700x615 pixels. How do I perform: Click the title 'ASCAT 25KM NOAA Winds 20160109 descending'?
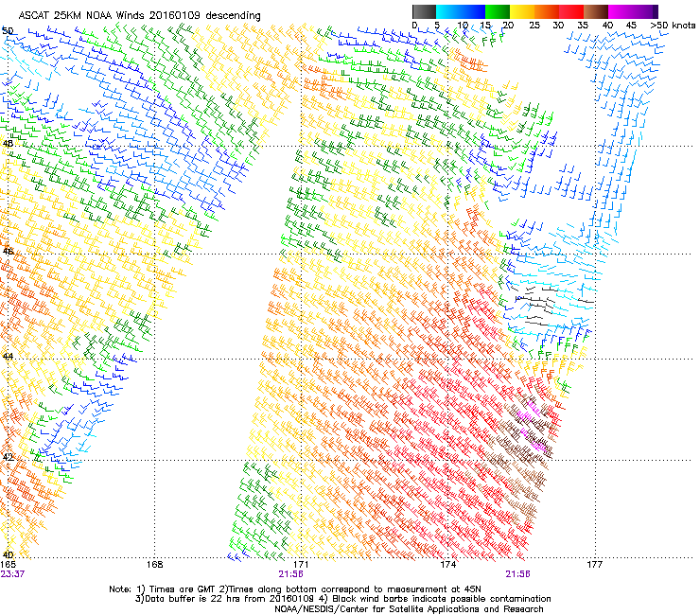139,16
